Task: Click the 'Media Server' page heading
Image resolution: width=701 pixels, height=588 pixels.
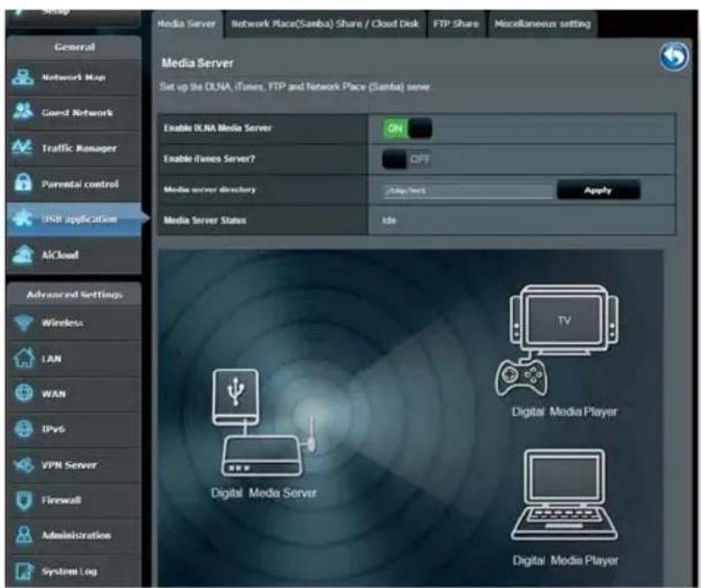Action: (x=198, y=63)
